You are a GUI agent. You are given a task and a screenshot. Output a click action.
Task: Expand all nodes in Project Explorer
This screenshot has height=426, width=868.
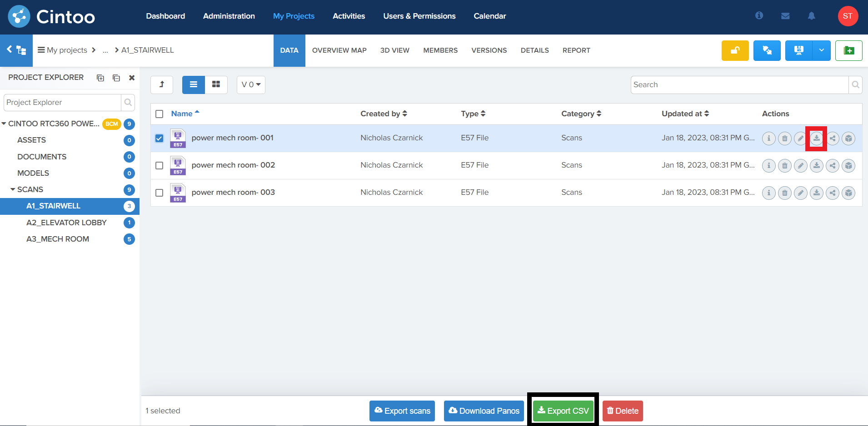click(x=100, y=78)
